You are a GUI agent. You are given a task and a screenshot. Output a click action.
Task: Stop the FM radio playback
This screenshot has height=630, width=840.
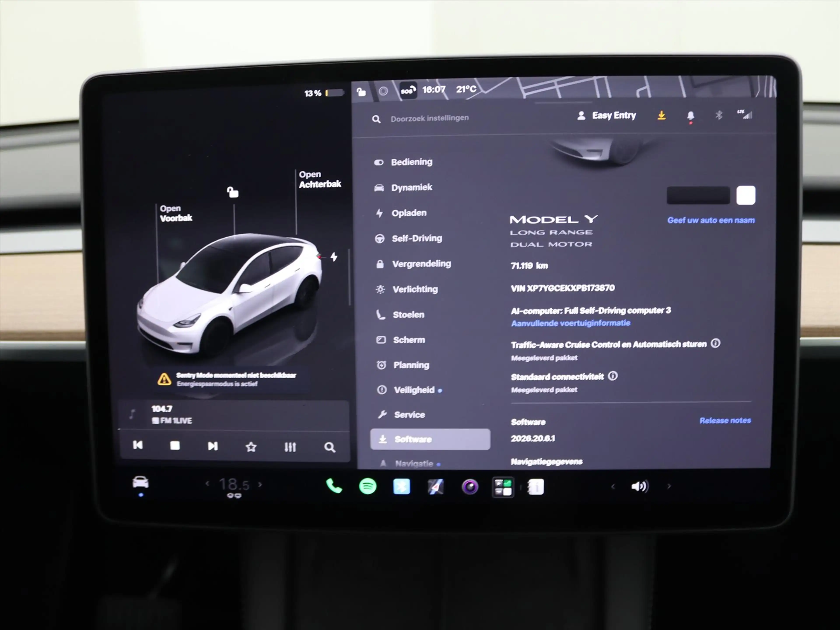pos(175,445)
